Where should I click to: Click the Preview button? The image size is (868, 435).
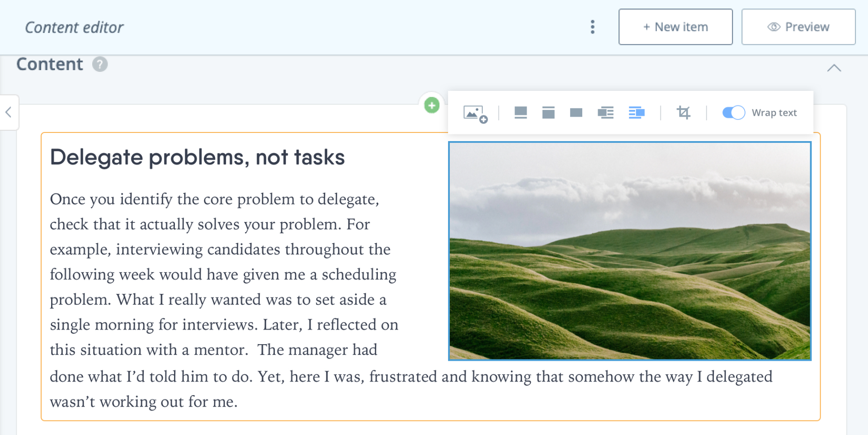[798, 27]
